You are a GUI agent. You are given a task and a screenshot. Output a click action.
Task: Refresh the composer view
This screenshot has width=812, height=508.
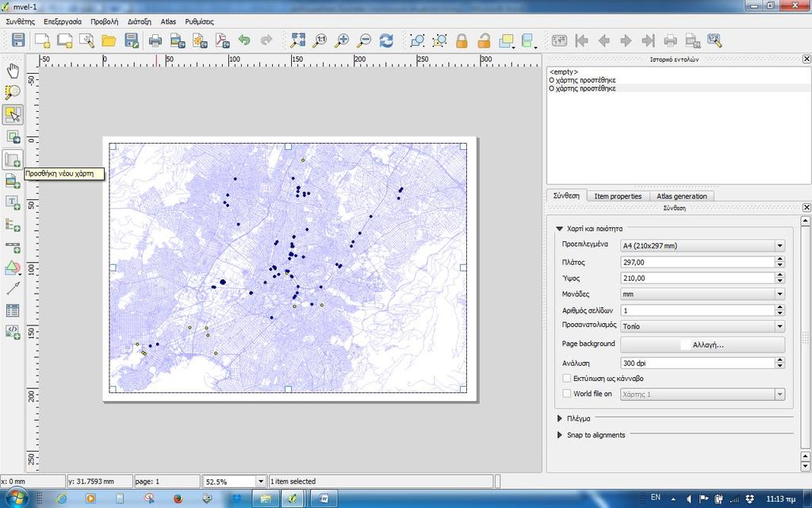[x=386, y=40]
